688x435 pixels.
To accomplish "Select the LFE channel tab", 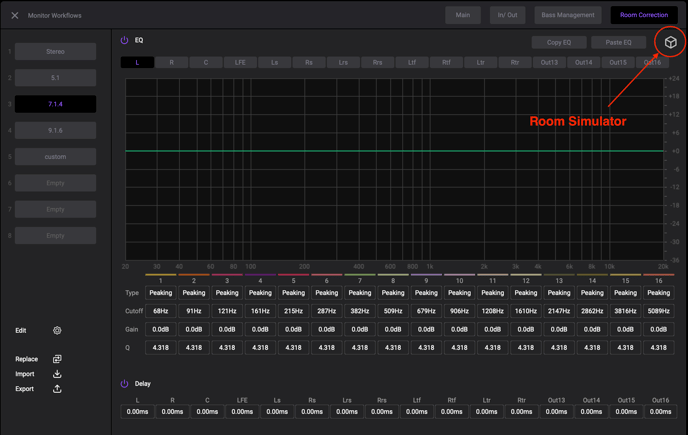I will [x=240, y=62].
